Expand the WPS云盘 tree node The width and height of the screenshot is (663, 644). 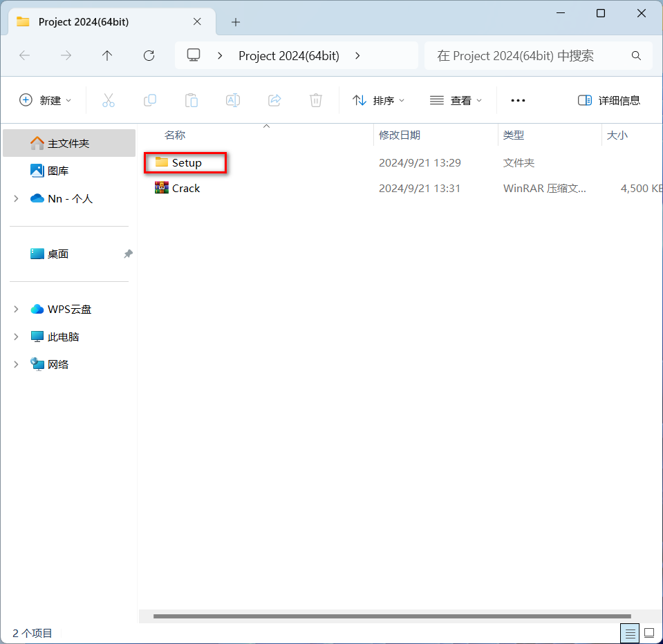coord(16,309)
